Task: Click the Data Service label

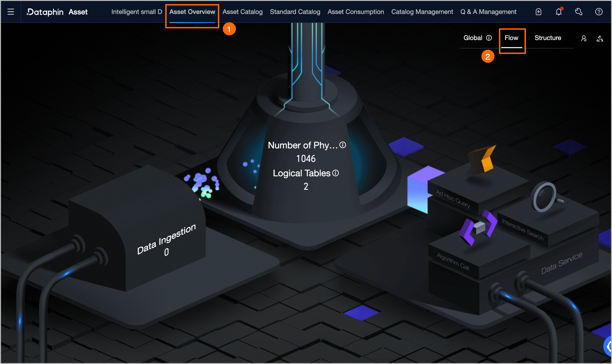Action: [x=562, y=263]
